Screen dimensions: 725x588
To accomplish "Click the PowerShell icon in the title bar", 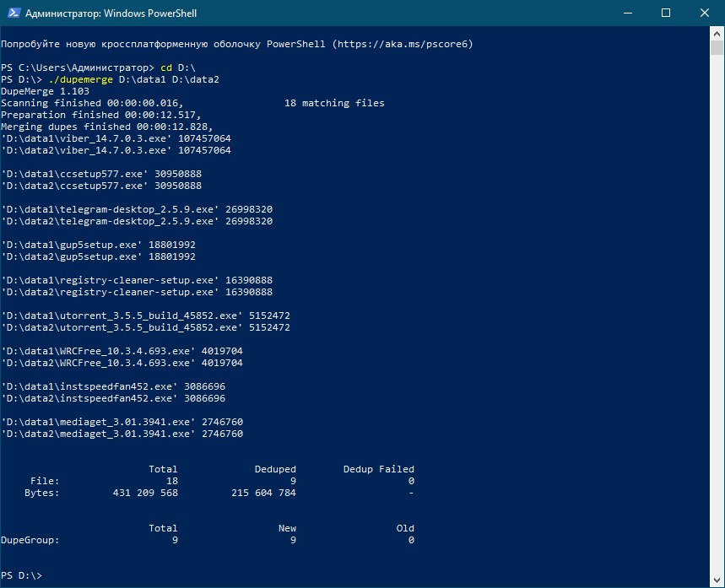I will tap(14, 13).
